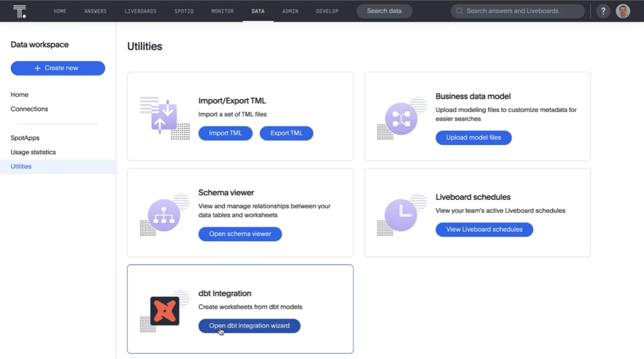Click the Import/Export TML heading
The height and width of the screenshot is (359, 644).
click(x=232, y=101)
